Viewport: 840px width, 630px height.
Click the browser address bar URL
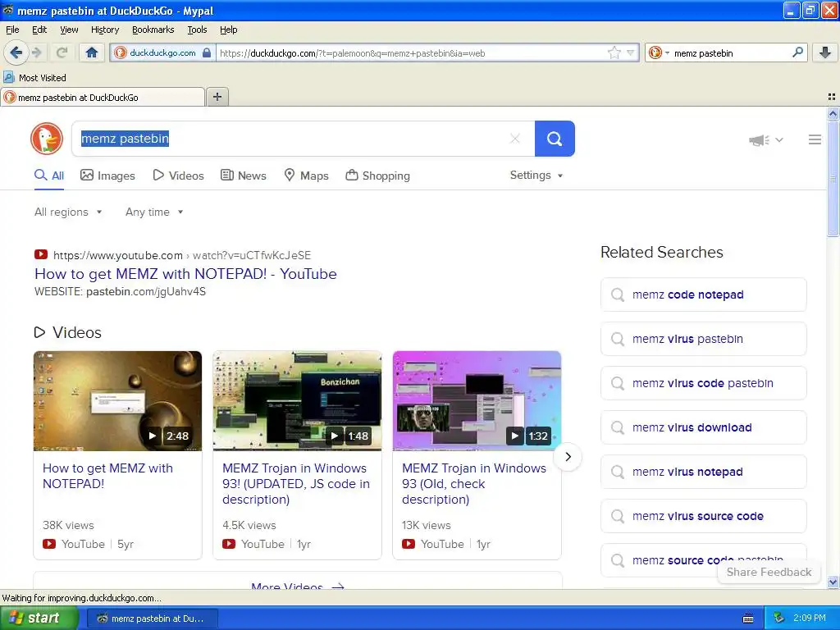tap(412, 52)
